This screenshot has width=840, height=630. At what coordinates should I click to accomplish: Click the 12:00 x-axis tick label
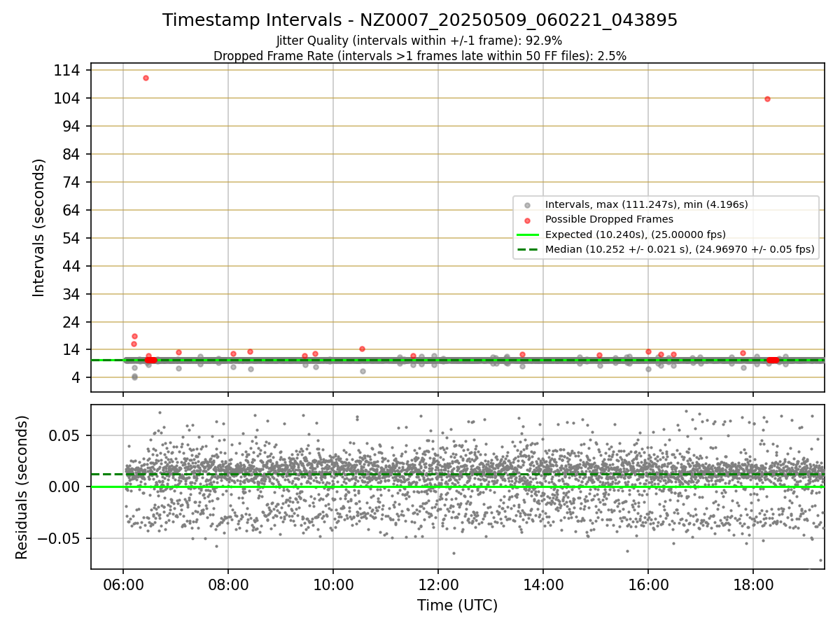(438, 584)
